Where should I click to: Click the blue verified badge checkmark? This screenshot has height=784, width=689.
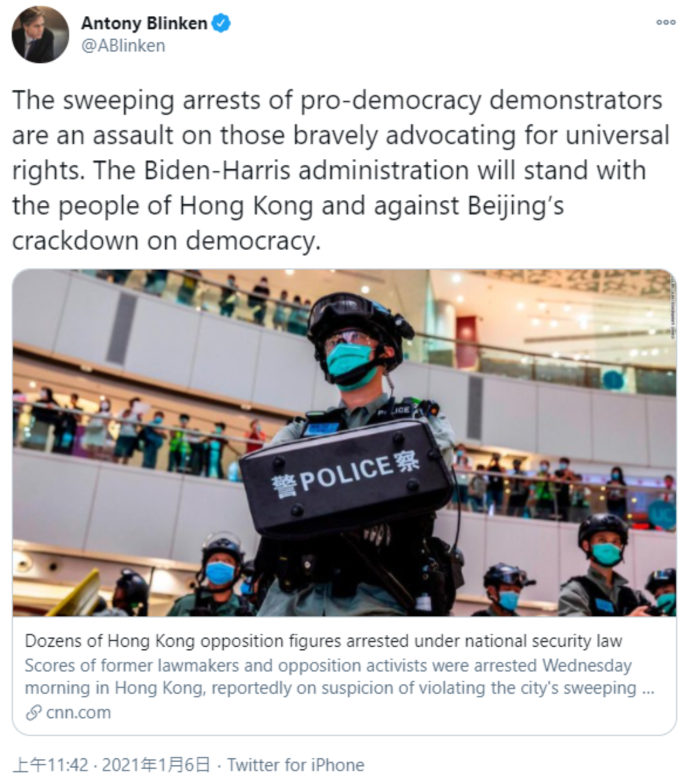(221, 23)
